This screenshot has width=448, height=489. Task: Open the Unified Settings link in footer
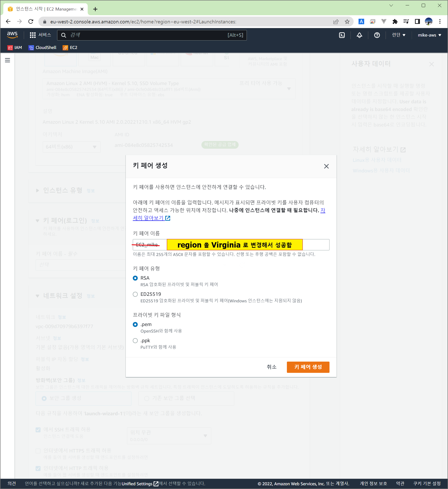140,484
